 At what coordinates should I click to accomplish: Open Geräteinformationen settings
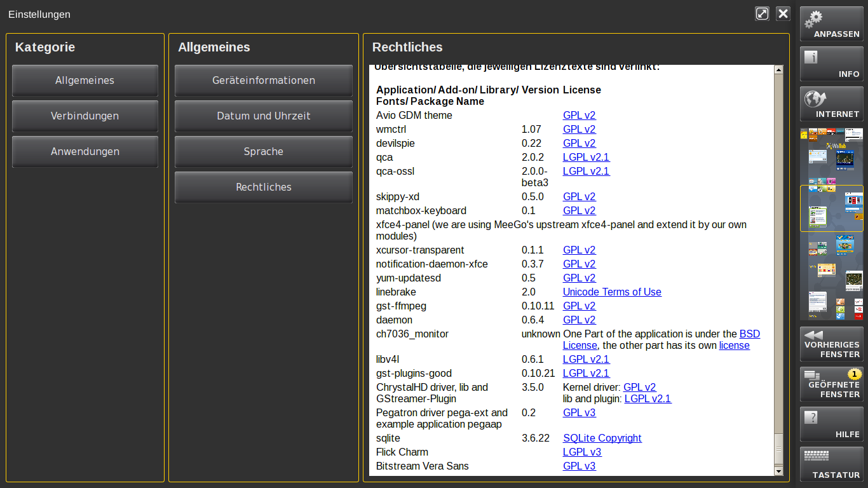point(263,81)
